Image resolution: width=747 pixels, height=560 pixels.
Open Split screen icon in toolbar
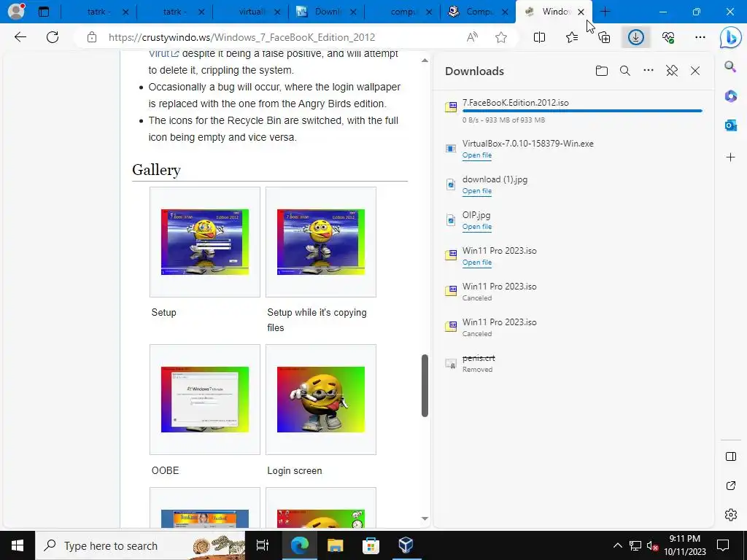(539, 37)
